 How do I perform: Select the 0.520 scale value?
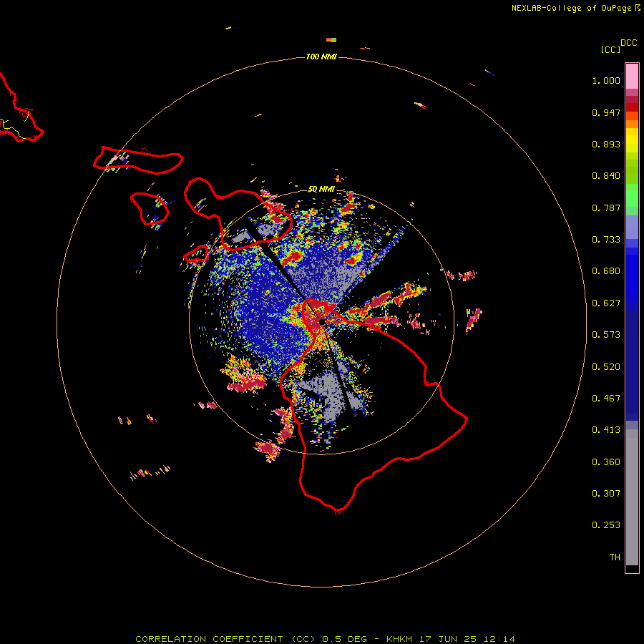(x=606, y=367)
